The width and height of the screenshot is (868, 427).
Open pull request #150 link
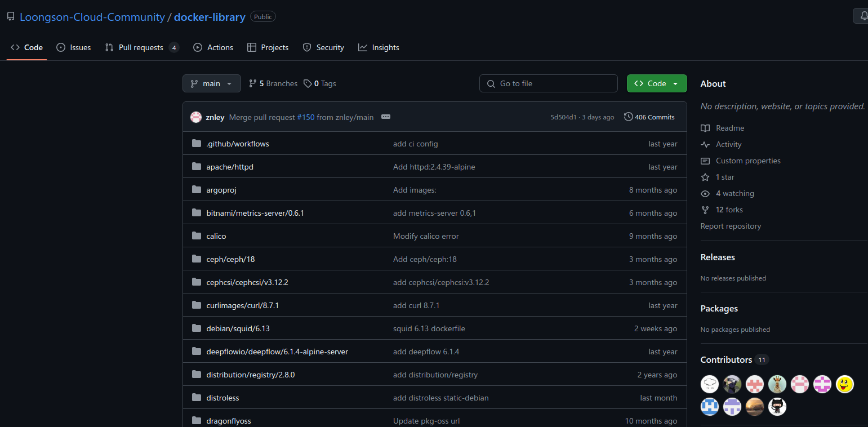pyautogui.click(x=306, y=117)
